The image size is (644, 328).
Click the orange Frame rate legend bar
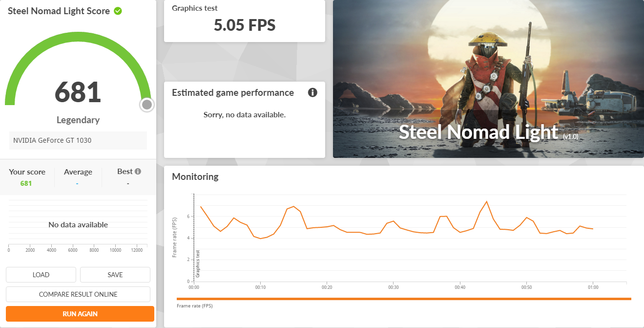click(403, 299)
